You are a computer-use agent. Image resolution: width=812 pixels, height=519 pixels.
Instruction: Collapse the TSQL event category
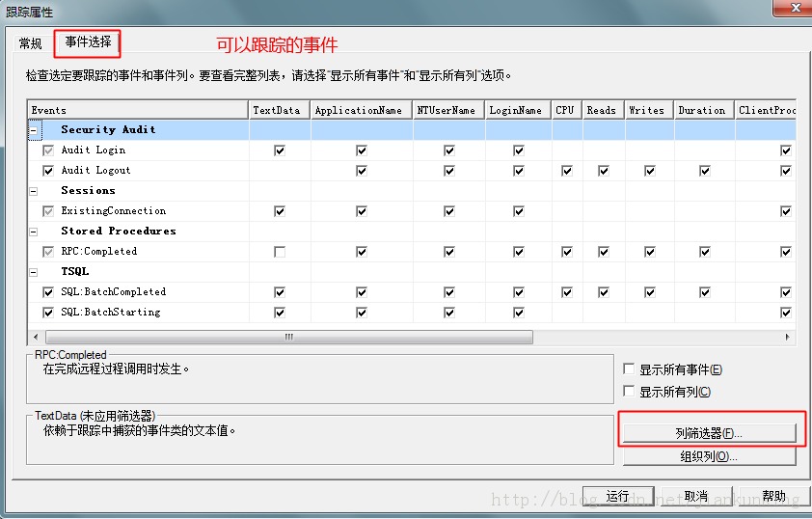[x=35, y=272]
